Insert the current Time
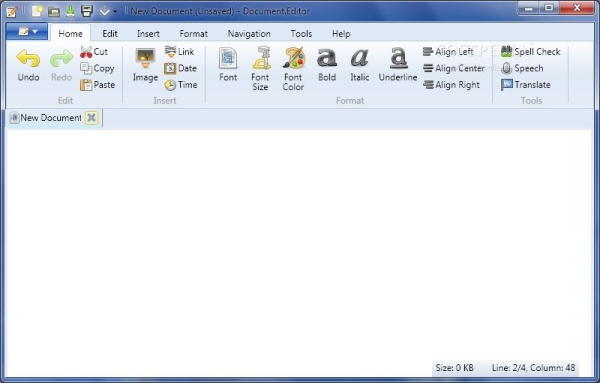The image size is (600, 383). pos(181,85)
